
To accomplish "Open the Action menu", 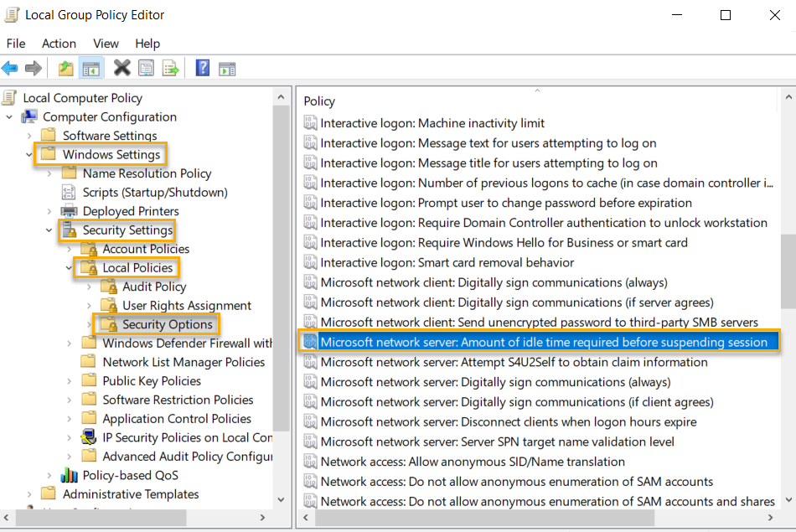I will click(x=59, y=44).
